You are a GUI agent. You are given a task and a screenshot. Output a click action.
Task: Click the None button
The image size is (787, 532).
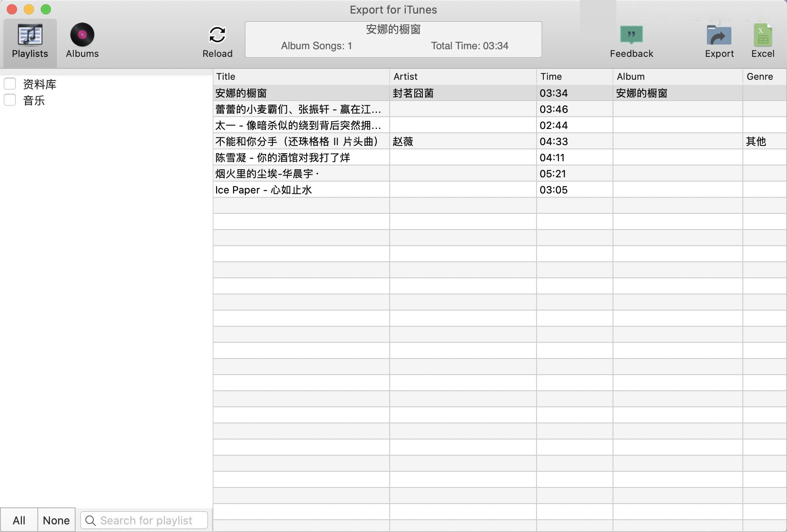click(x=56, y=520)
